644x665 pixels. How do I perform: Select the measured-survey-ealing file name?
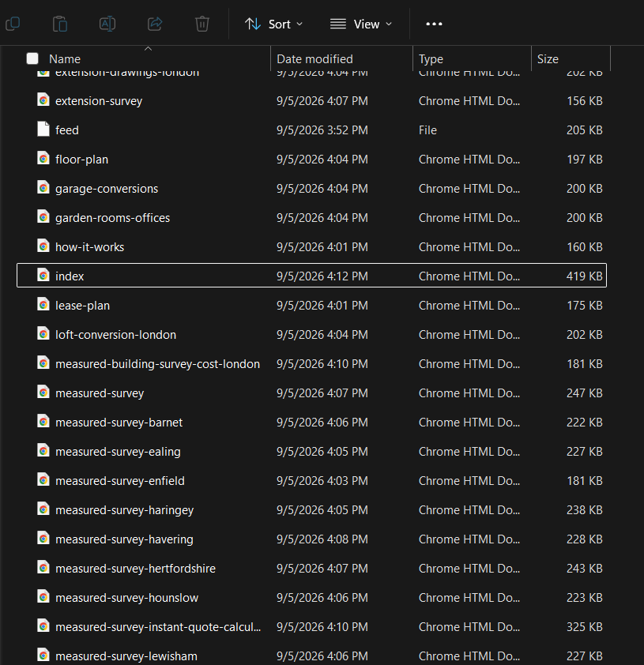(x=118, y=452)
